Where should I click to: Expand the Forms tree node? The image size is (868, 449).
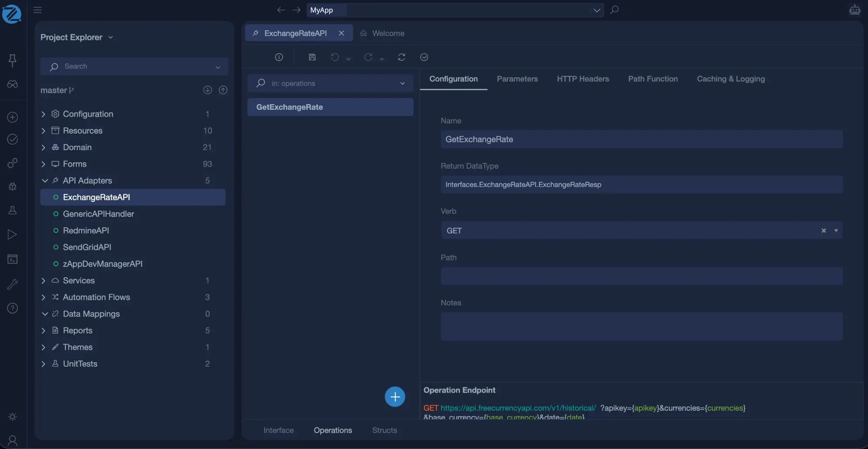coord(43,164)
